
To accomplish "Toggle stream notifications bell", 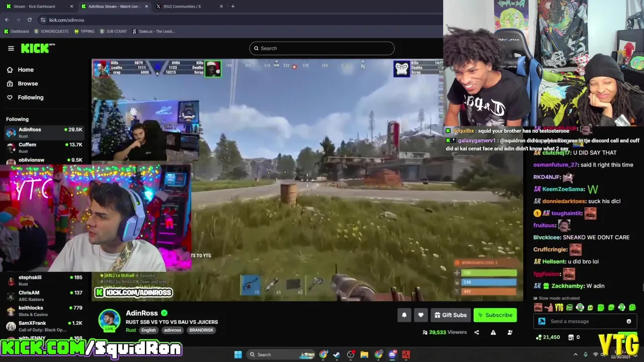I will coord(404,315).
